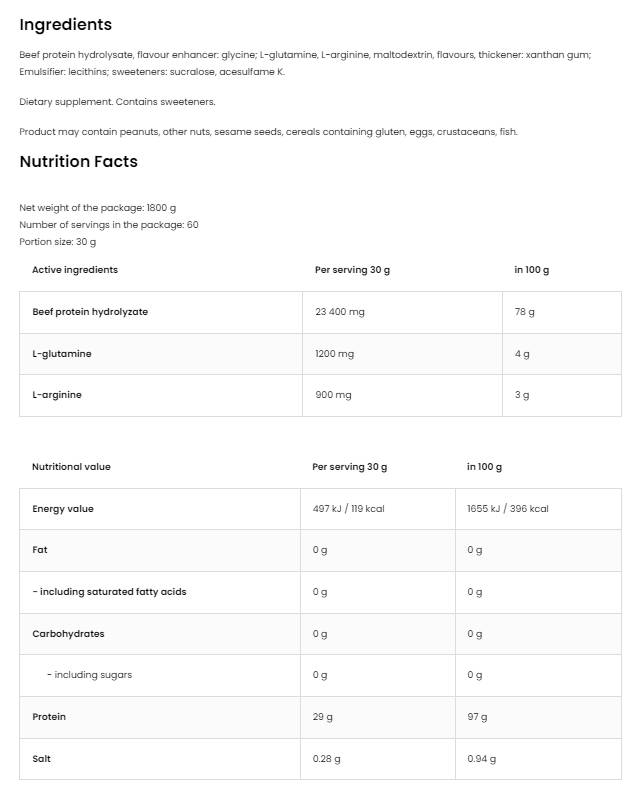This screenshot has width=642, height=798.
Task: Click the L-arginine 900 mg cell
Action: point(334,395)
